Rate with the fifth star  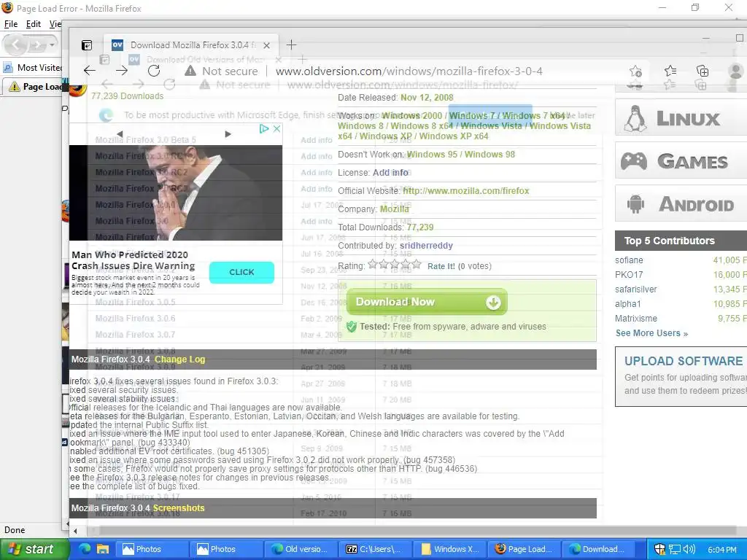417,264
